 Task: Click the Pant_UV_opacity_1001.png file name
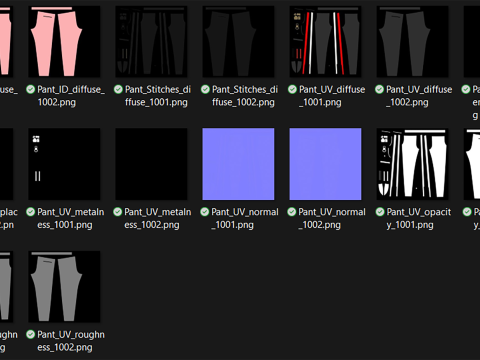[x=419, y=218]
